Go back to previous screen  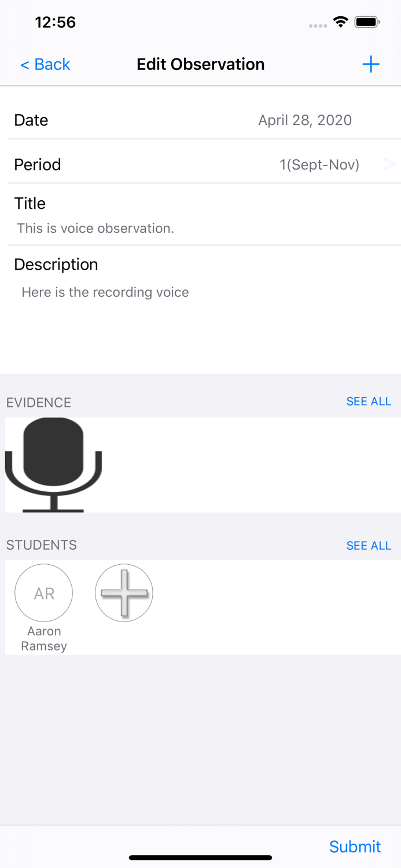pyautogui.click(x=45, y=64)
